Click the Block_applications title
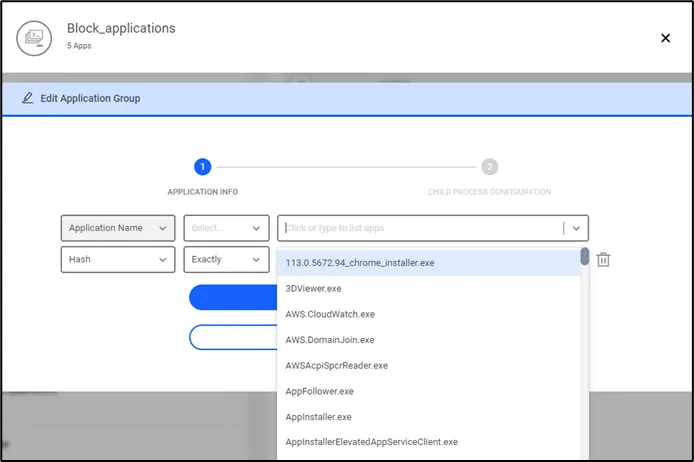 click(121, 28)
